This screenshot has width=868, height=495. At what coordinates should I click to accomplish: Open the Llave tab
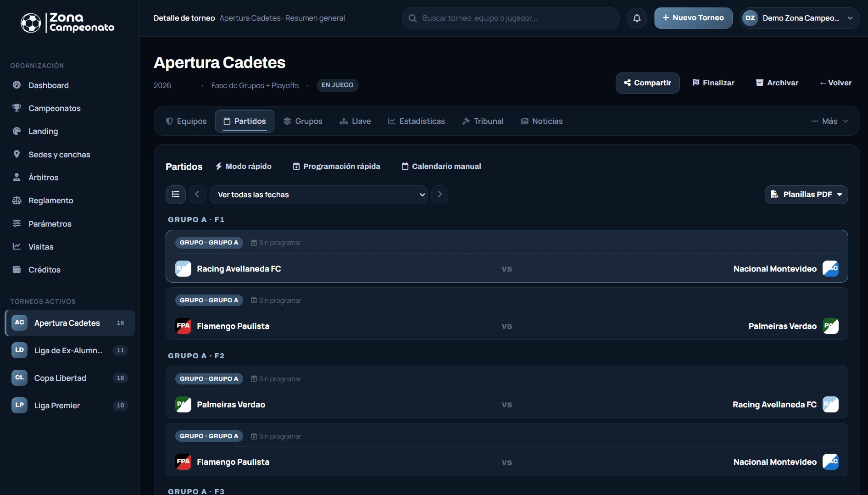(x=355, y=121)
